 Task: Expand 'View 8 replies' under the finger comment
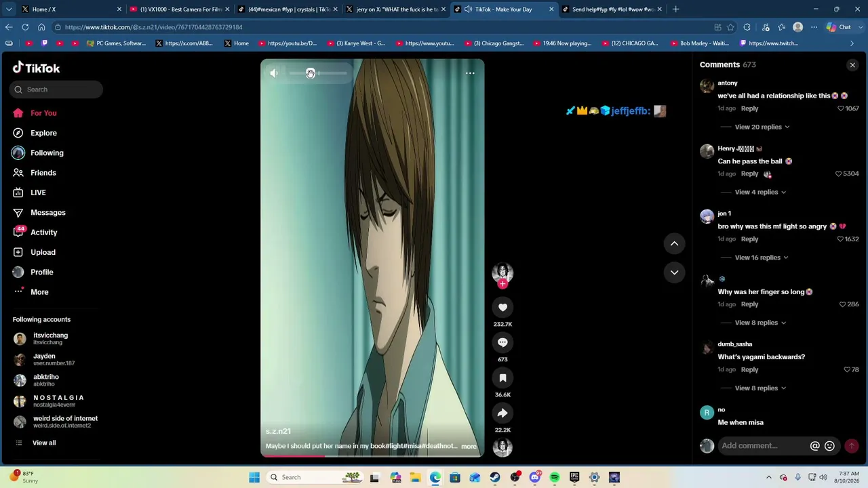[x=759, y=323]
